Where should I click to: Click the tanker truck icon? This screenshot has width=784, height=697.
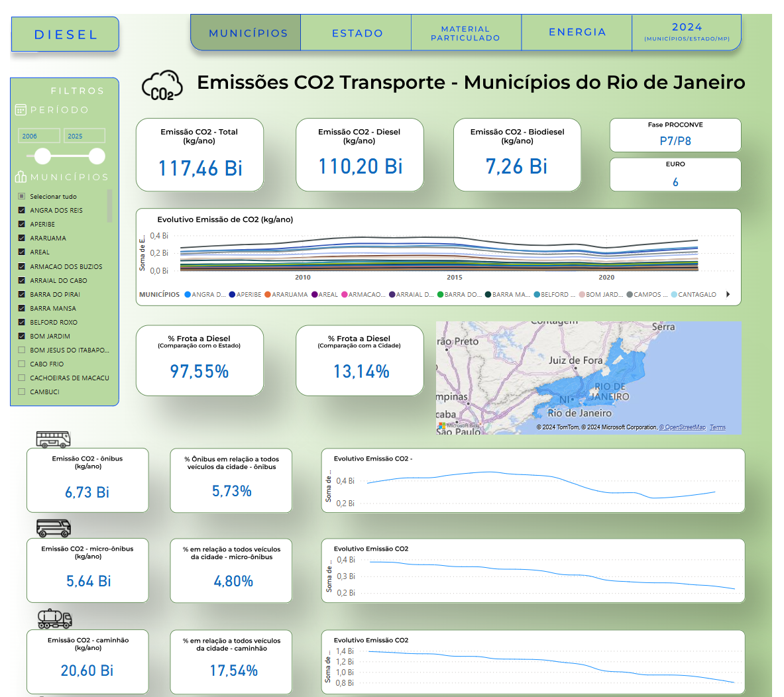[x=54, y=618]
